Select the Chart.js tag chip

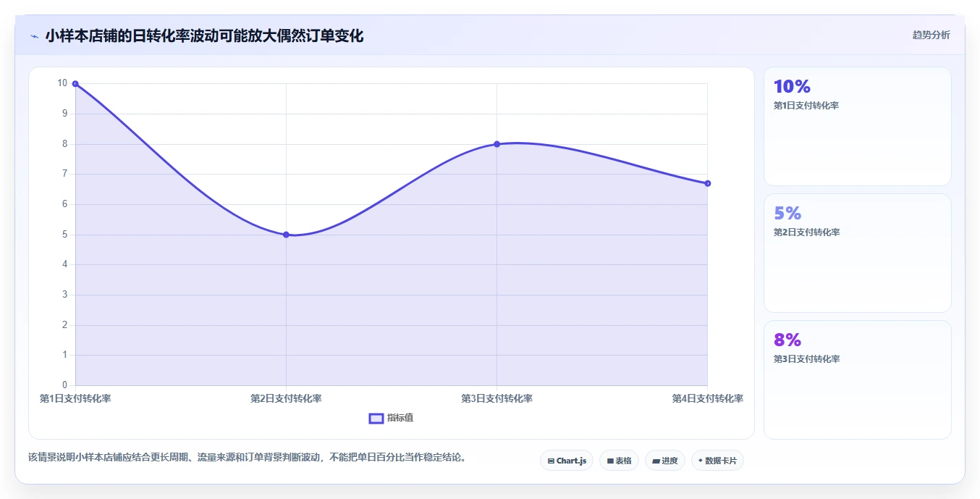point(567,461)
